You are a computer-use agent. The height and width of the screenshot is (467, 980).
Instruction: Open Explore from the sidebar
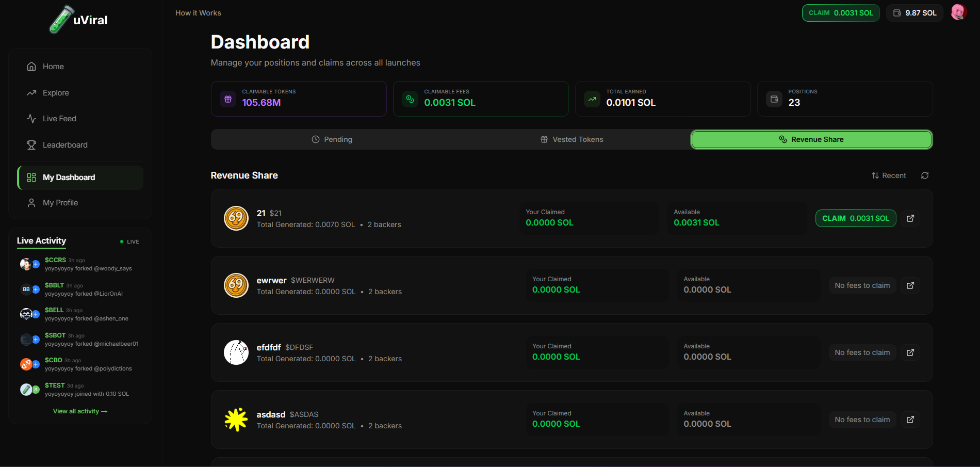[56, 93]
